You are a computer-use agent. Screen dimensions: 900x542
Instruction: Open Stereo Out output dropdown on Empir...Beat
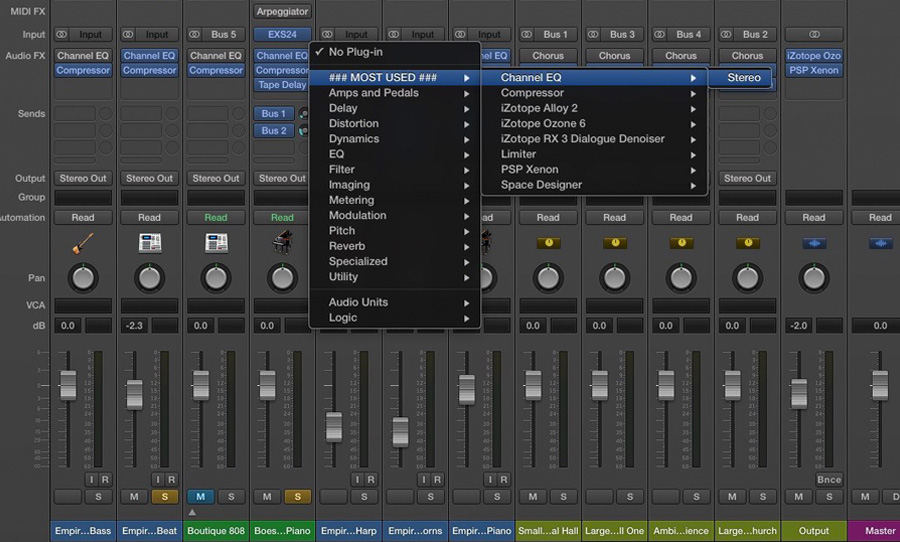point(149,179)
